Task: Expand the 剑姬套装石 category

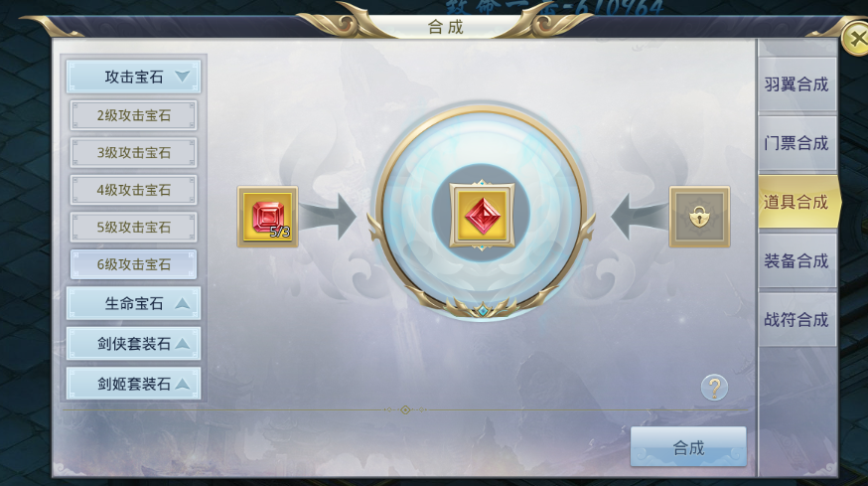Action: click(133, 383)
